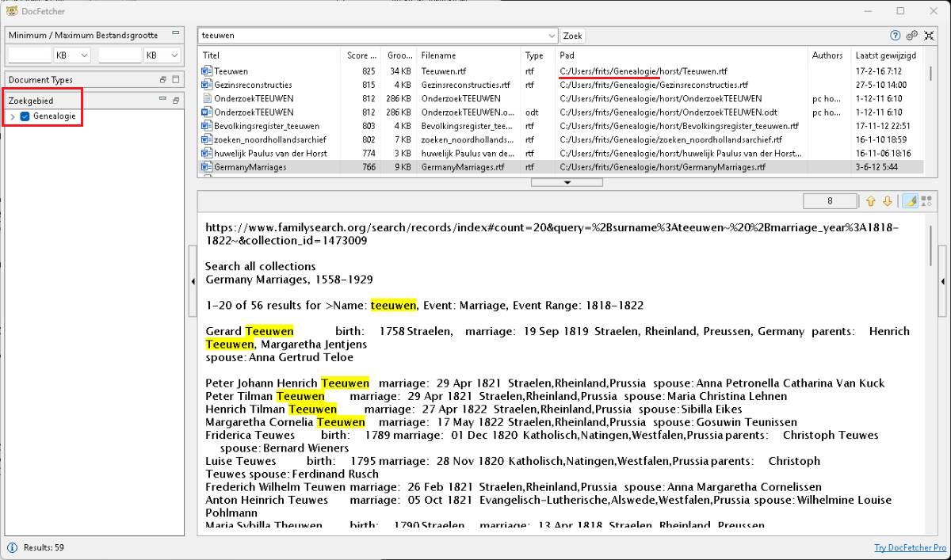Select the Gezinsreconstructies.rtf result
This screenshot has width=951, height=560.
pos(560,85)
